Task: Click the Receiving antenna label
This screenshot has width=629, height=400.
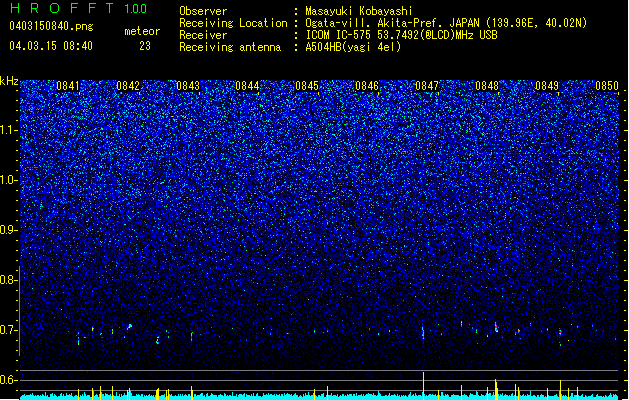Action: [x=230, y=47]
